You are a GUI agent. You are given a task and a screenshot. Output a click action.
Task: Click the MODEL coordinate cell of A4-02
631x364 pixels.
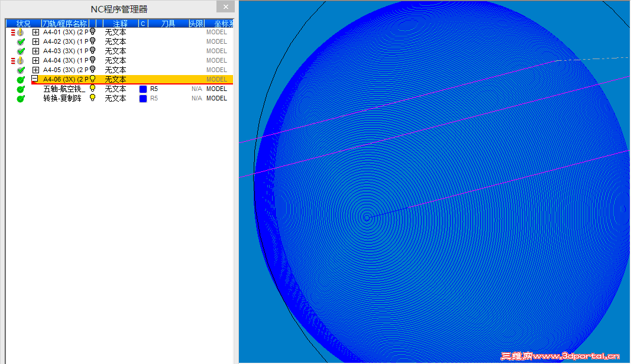(216, 41)
